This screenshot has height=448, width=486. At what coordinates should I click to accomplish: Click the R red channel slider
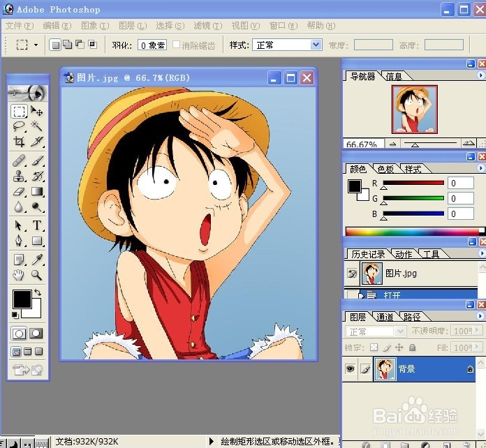(413, 183)
